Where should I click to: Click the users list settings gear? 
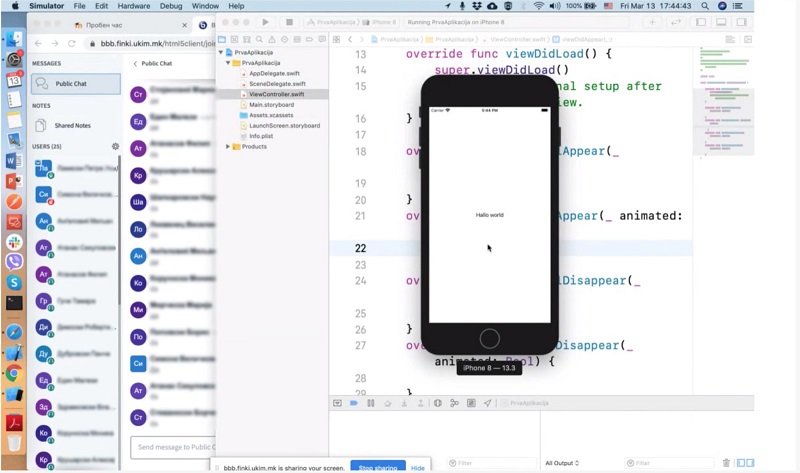click(115, 146)
